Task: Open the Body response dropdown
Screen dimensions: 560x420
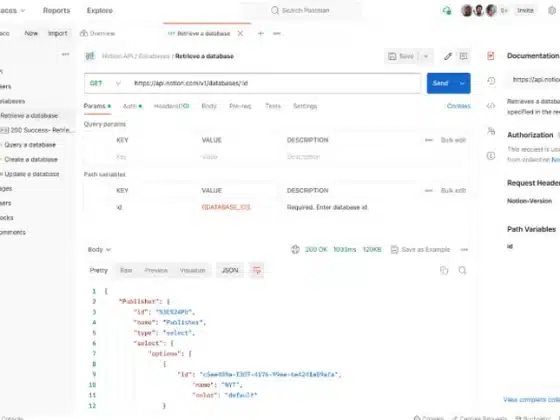Action: [x=99, y=249]
